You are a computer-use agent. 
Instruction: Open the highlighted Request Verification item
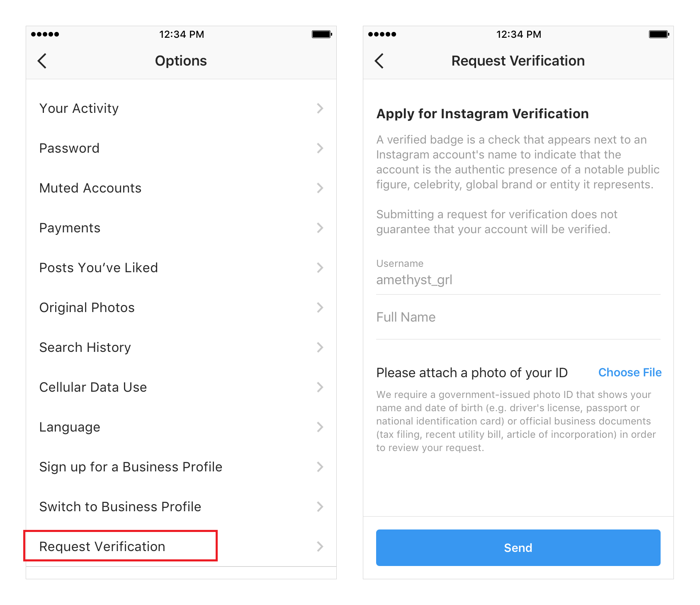(x=120, y=546)
